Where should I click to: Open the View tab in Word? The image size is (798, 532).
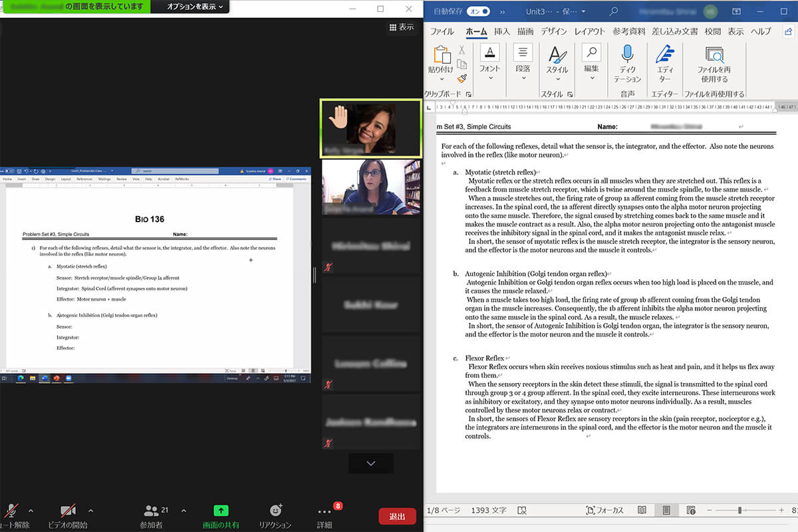tap(735, 31)
